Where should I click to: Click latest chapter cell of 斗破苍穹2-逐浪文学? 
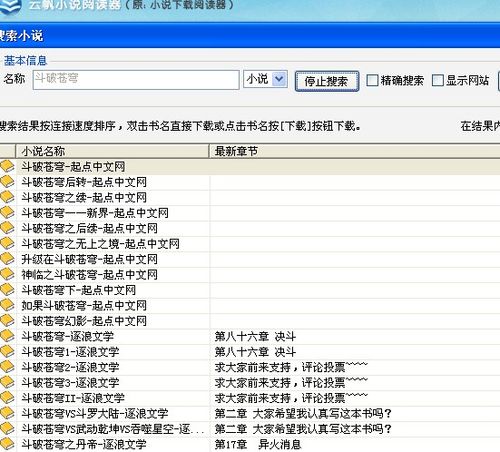(x=355, y=367)
